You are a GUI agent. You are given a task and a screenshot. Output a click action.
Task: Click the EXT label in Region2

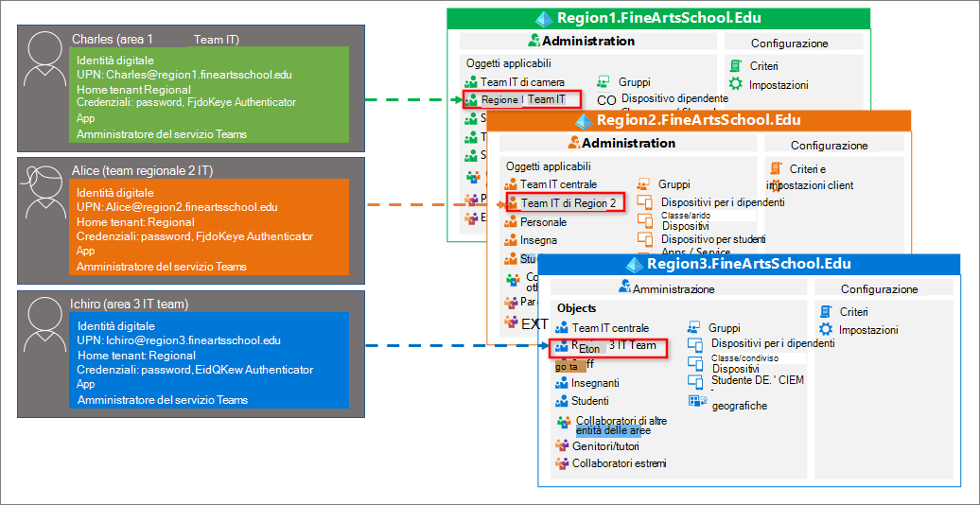[534, 323]
